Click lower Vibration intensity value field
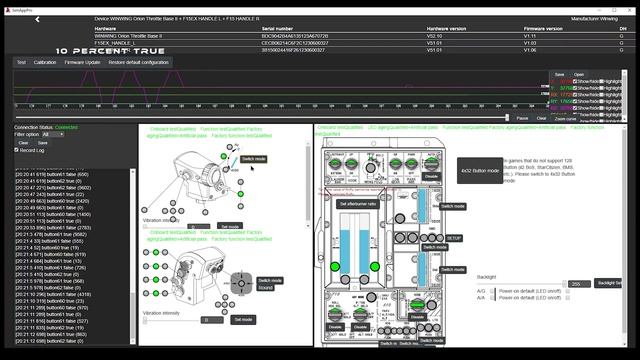The height and width of the screenshot is (360, 640). click(x=212, y=320)
